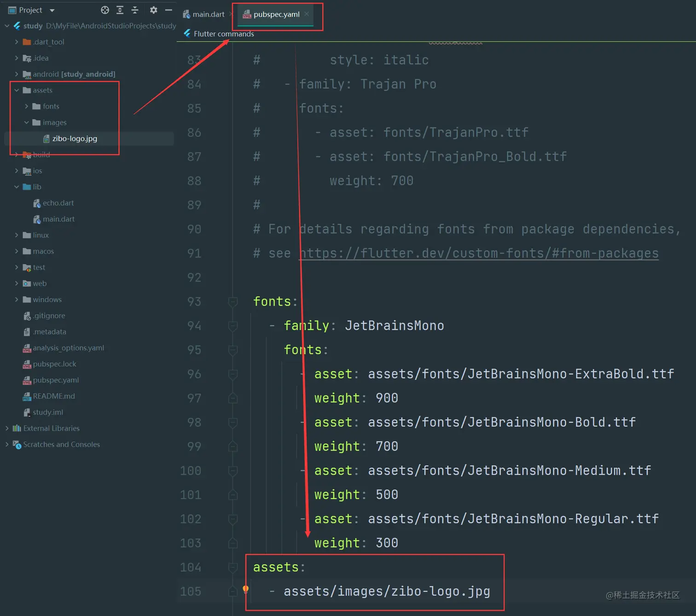
Task: Fold the Regular asset entry at line 102
Action: [233, 519]
